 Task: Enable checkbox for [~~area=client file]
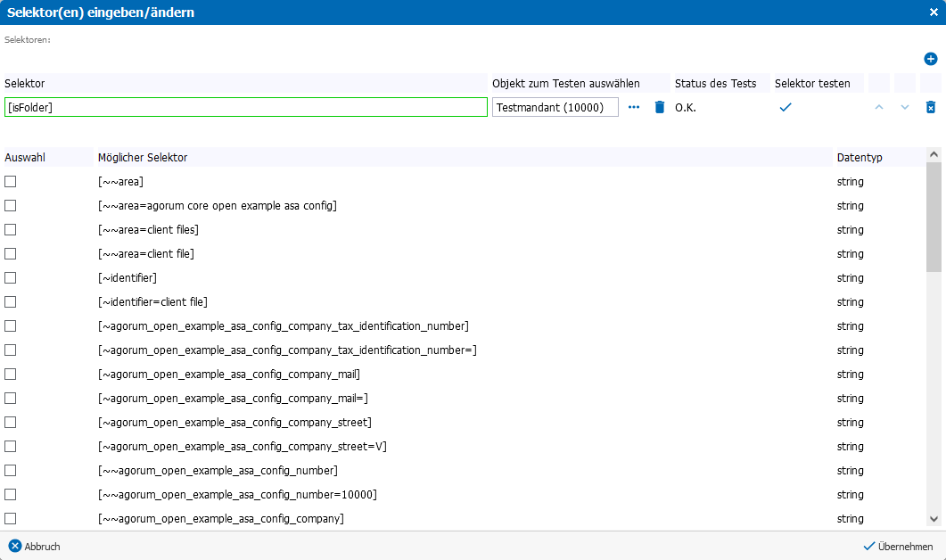point(11,254)
